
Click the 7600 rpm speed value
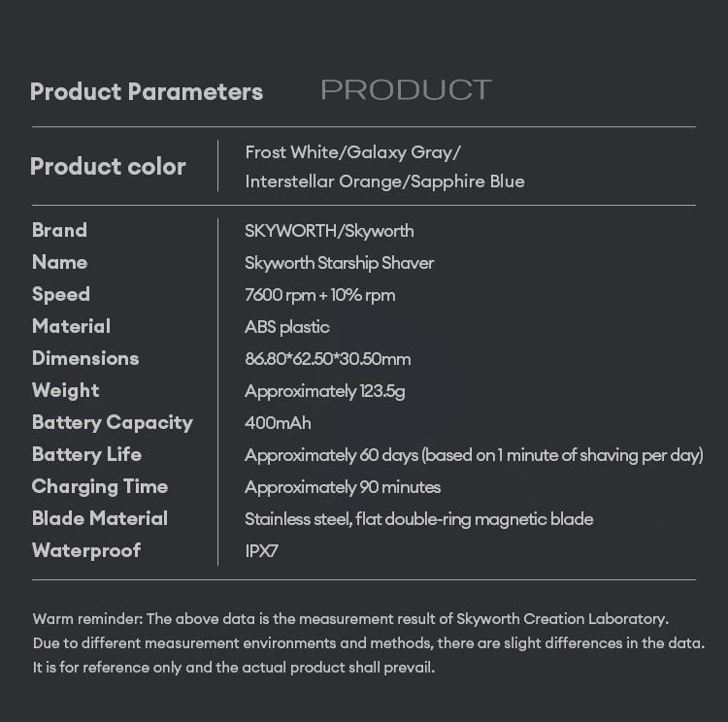coord(319,295)
